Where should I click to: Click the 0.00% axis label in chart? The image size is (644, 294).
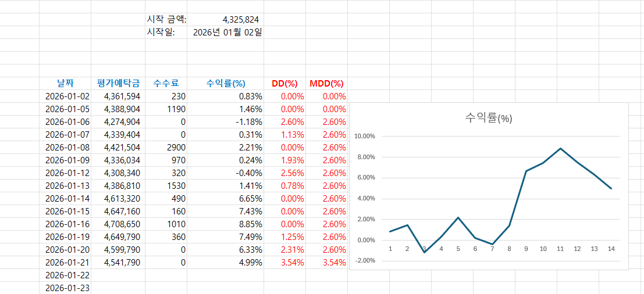[365, 240]
